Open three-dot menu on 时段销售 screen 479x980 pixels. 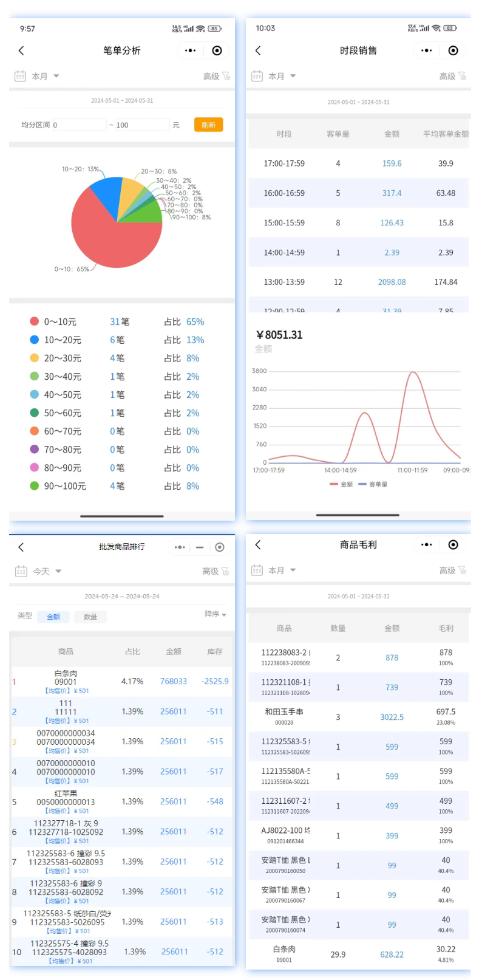[426, 50]
